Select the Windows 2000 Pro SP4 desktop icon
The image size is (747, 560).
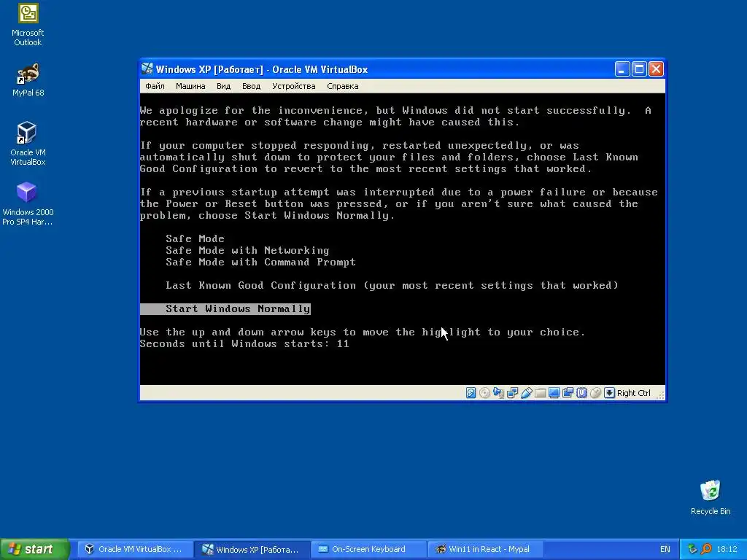pyautogui.click(x=28, y=203)
